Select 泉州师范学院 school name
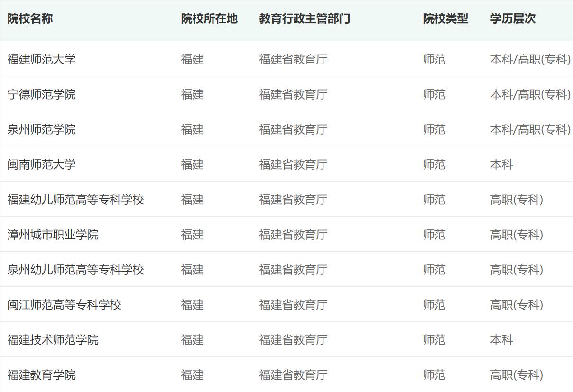Viewport: 573px width, 392px height. click(41, 129)
